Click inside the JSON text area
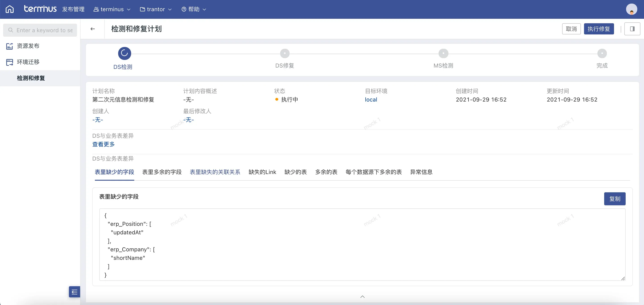 [362, 245]
